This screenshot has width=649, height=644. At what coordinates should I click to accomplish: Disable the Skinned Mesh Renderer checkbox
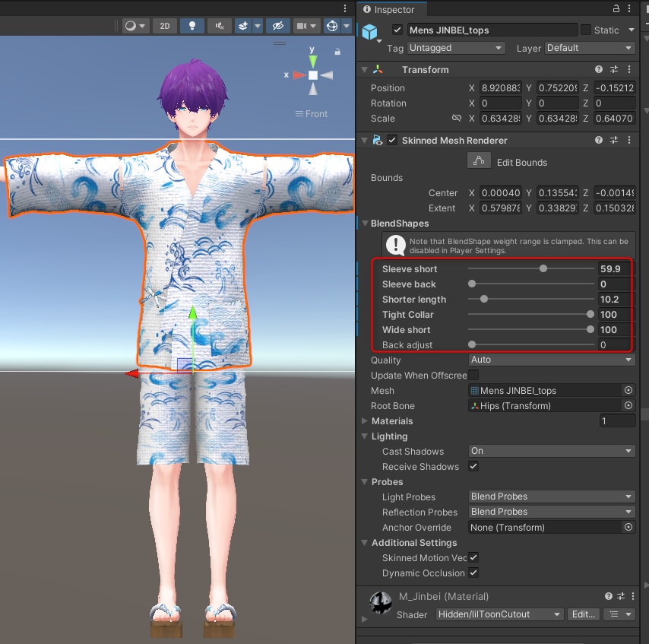[392, 141]
